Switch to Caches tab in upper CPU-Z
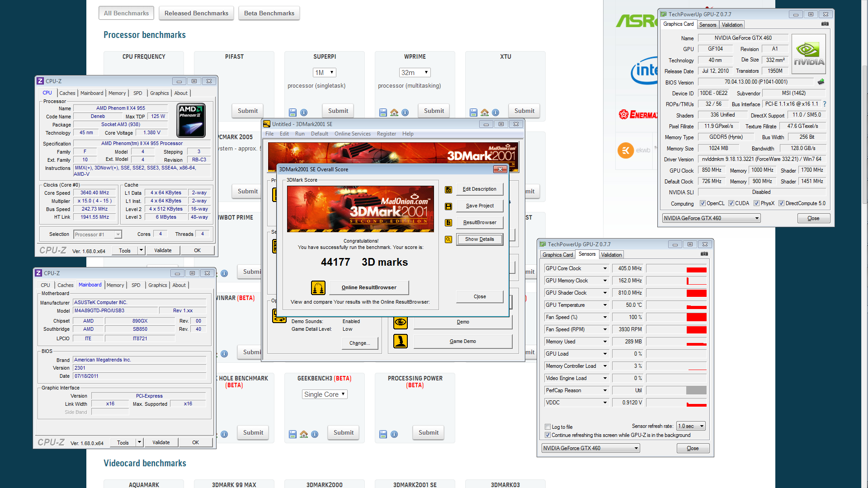This screenshot has height=488, width=868. click(x=67, y=93)
